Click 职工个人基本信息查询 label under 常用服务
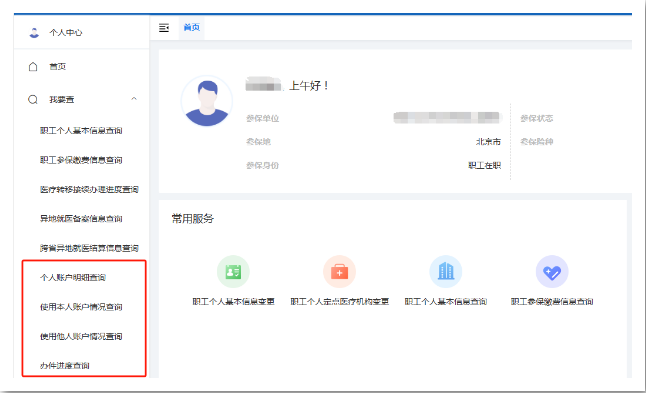 pyautogui.click(x=446, y=302)
